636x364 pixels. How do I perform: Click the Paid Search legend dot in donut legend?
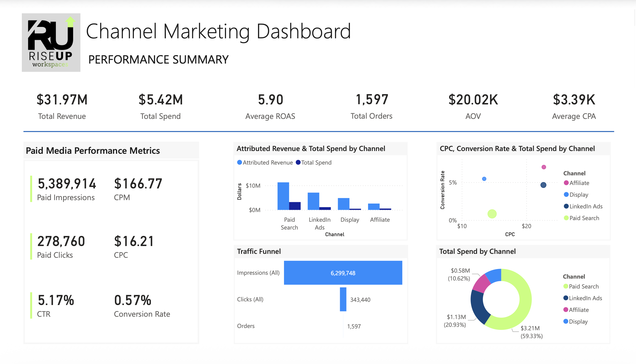click(566, 286)
